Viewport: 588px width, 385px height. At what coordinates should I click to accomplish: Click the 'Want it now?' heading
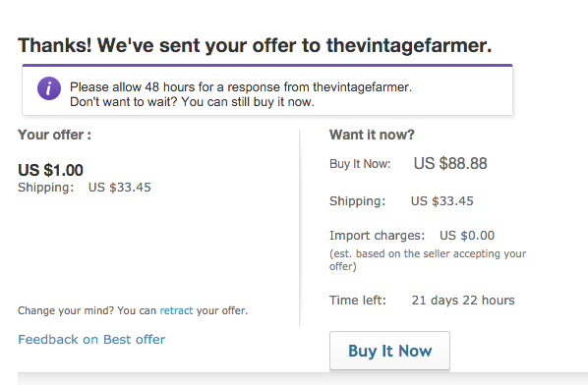(x=372, y=135)
